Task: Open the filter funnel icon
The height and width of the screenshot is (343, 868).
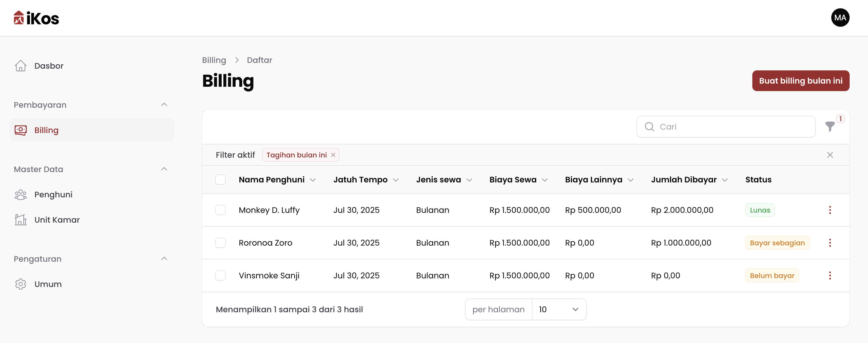Action: click(830, 126)
